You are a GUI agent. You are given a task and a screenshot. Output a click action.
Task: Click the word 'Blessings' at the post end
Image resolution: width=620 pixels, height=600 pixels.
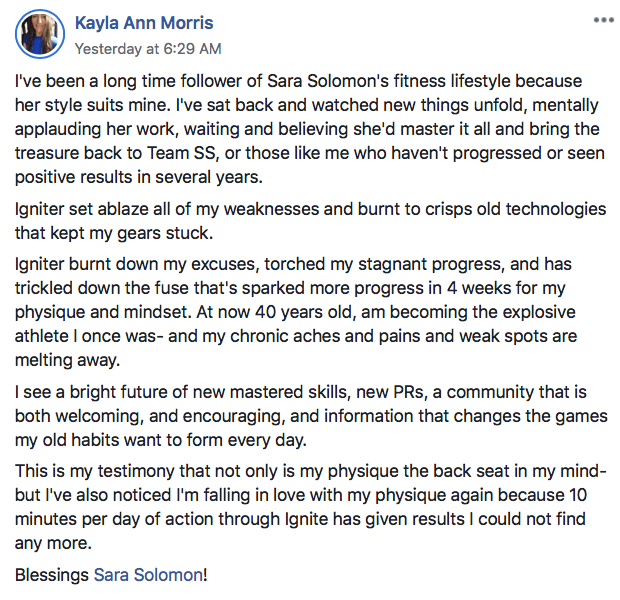[x=52, y=575]
